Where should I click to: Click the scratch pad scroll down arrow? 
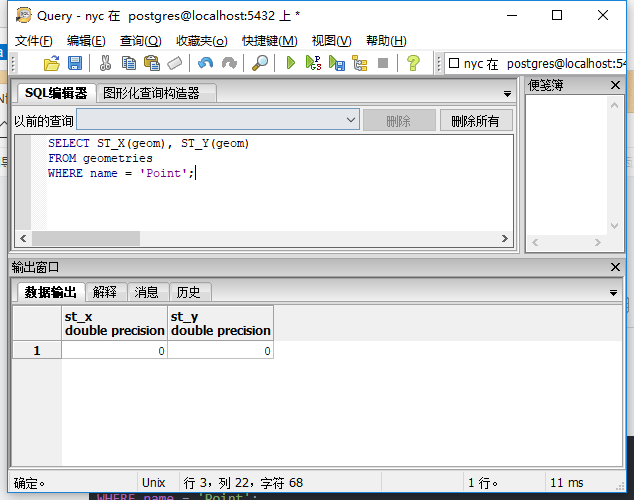pyautogui.click(x=615, y=226)
